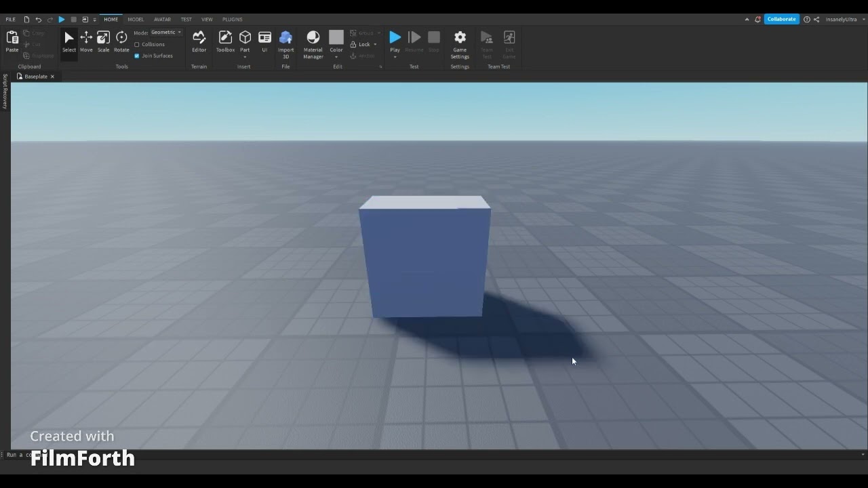
Task: Close the Baseplate document tab
Action: point(52,77)
